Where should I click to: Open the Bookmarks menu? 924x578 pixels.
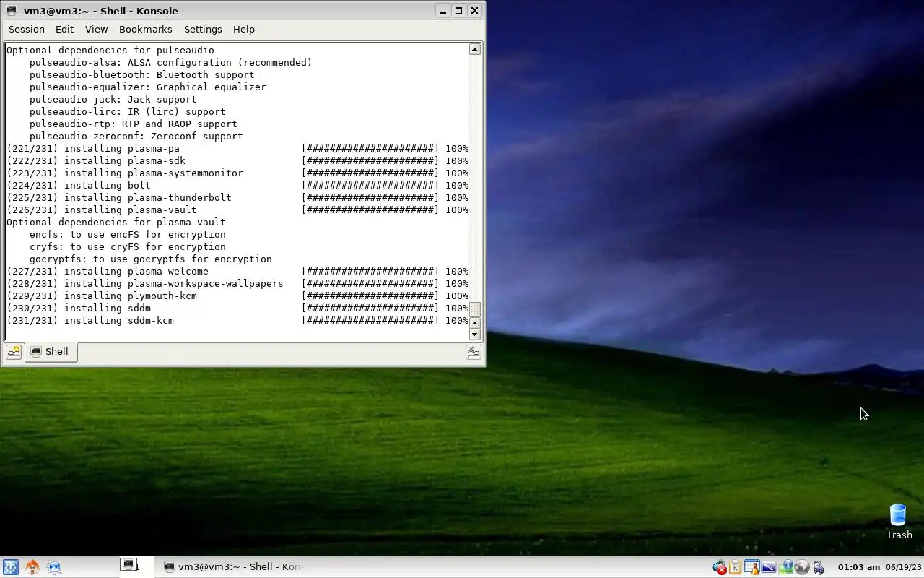145,29
